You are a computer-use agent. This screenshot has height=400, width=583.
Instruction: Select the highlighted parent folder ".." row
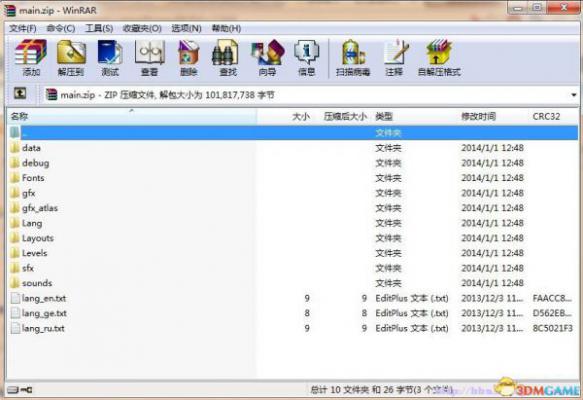coord(293,133)
